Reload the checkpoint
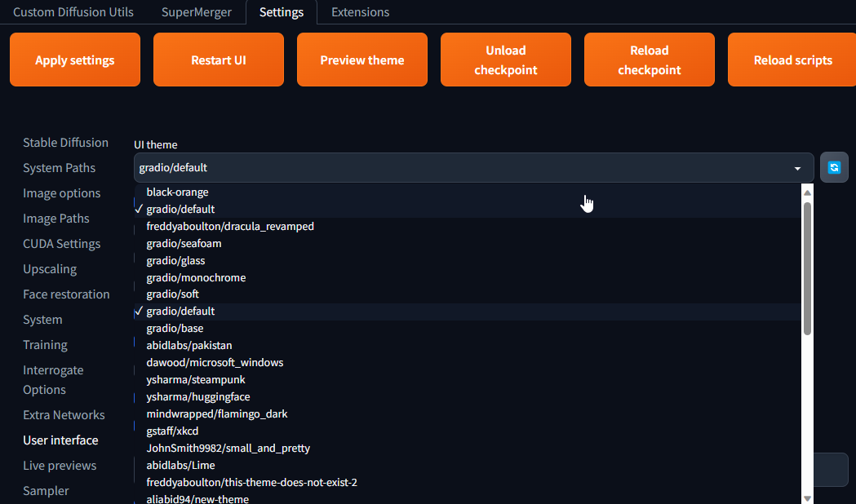This screenshot has height=504, width=856. point(649,60)
